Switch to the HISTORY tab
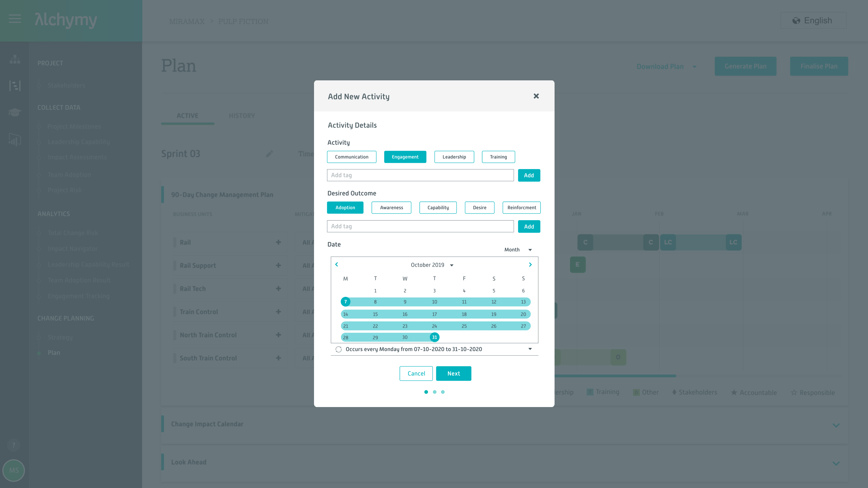The height and width of the screenshot is (488, 868). [242, 116]
